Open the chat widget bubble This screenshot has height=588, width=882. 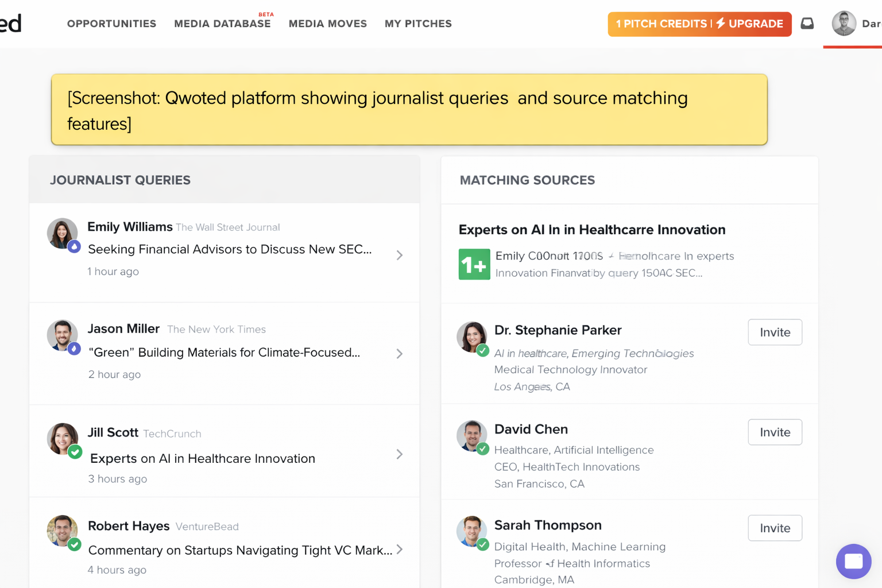[853, 562]
